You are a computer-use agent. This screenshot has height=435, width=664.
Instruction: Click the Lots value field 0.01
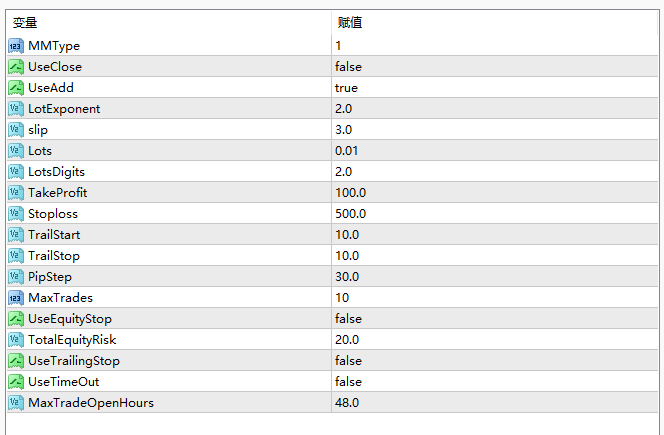point(346,150)
